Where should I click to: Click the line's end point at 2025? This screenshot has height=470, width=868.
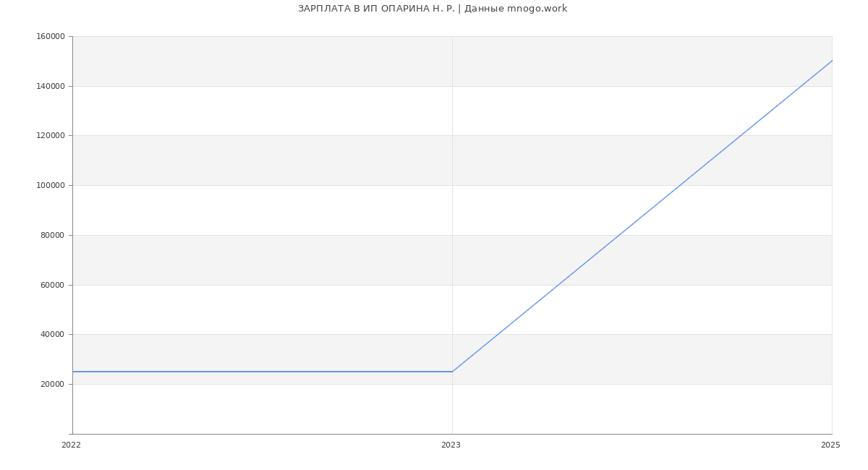pyautogui.click(x=832, y=61)
